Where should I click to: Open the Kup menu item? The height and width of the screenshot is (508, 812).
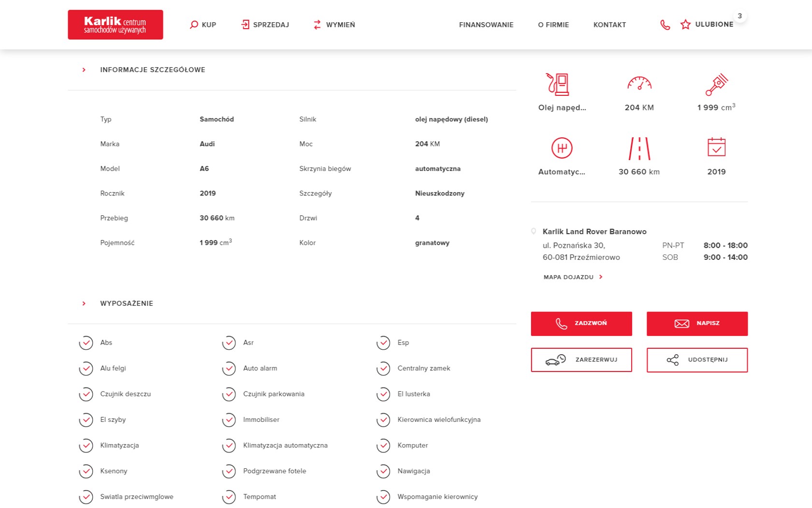pos(203,25)
